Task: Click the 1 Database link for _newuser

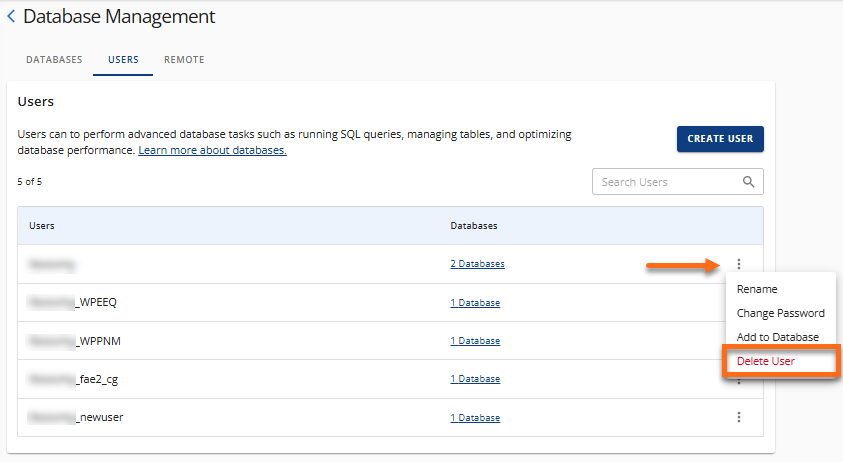Action: coord(475,417)
